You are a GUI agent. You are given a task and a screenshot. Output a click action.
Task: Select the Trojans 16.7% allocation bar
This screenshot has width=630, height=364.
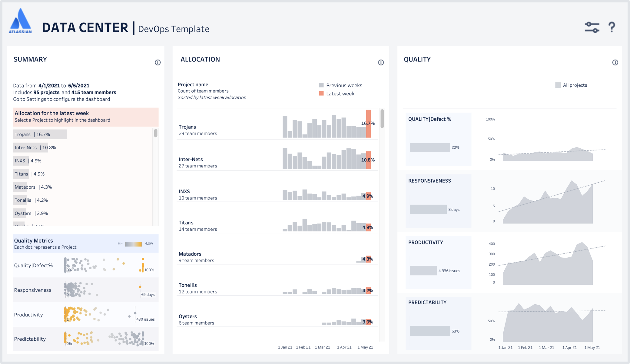click(40, 134)
